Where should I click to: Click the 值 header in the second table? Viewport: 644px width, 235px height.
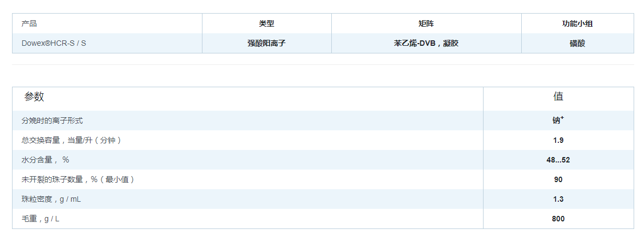[558, 97]
